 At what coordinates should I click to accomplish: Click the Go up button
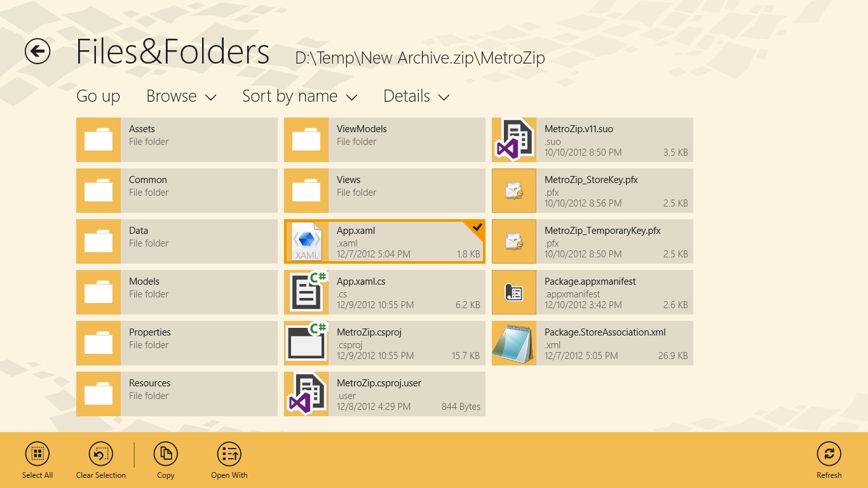click(x=98, y=96)
